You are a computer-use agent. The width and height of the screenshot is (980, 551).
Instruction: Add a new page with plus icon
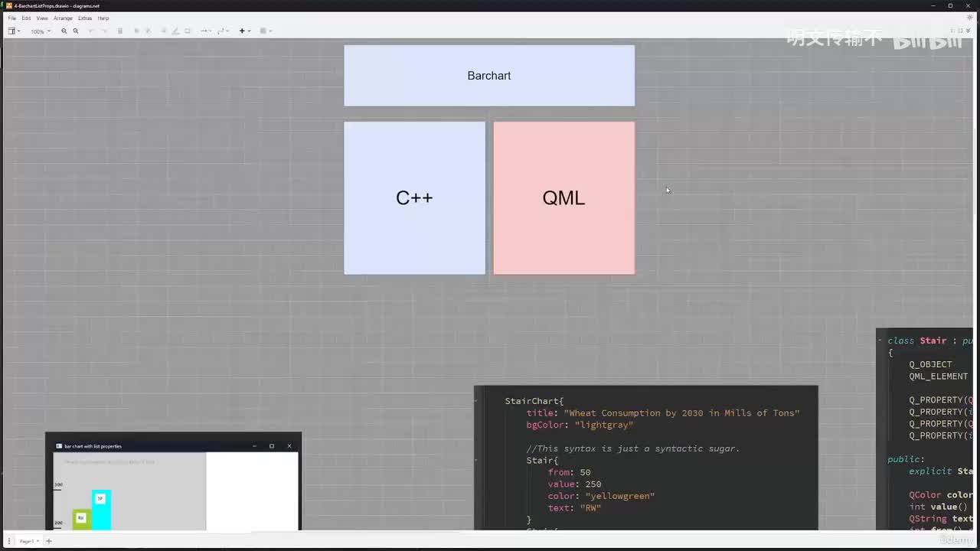point(49,541)
